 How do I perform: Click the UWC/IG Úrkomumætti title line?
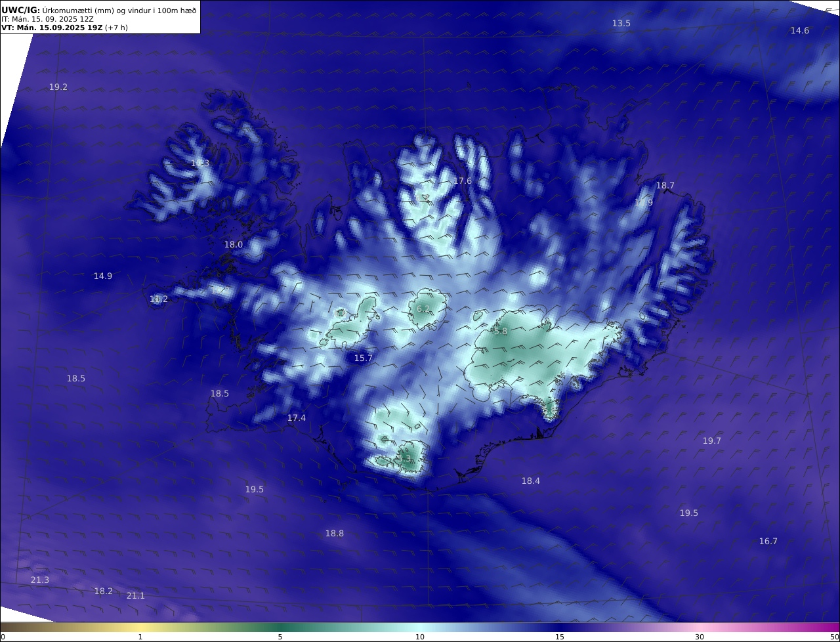(98, 11)
